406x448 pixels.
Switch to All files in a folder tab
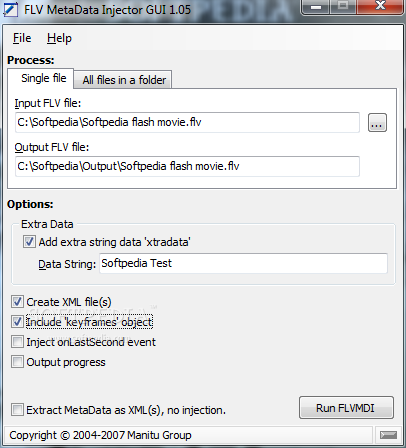point(124,80)
